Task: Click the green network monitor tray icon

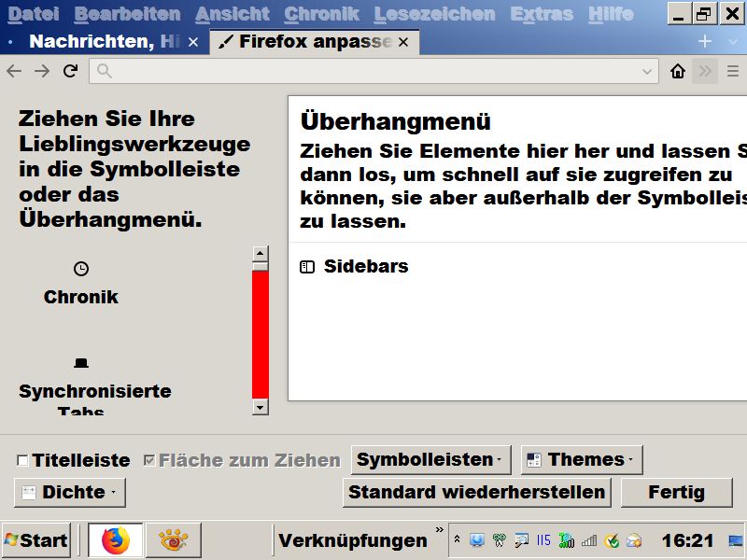Action: 567,540
